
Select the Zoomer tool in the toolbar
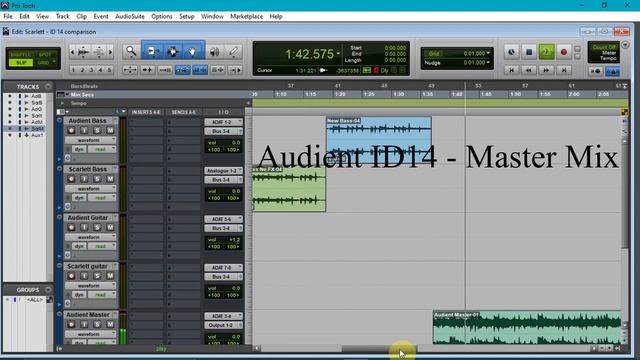click(x=131, y=51)
